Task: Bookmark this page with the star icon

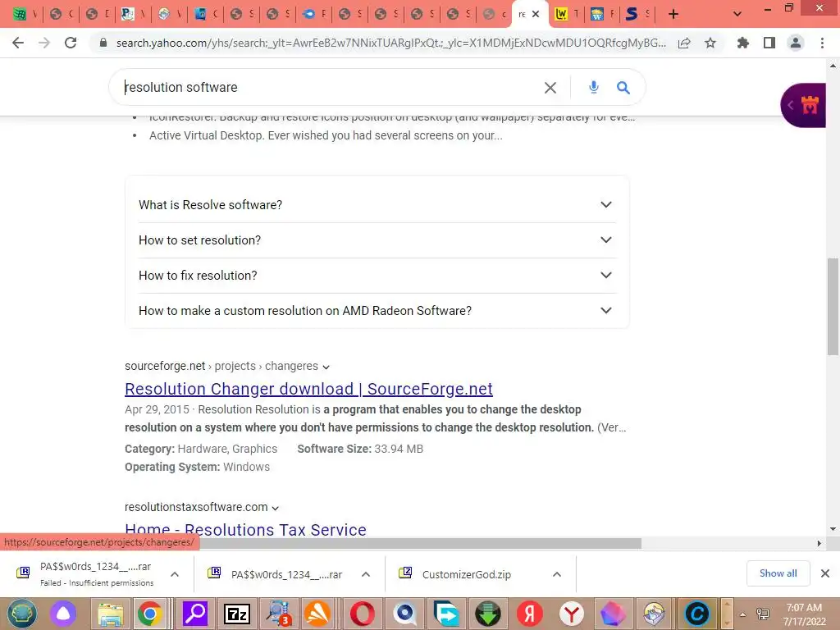Action: tap(710, 43)
